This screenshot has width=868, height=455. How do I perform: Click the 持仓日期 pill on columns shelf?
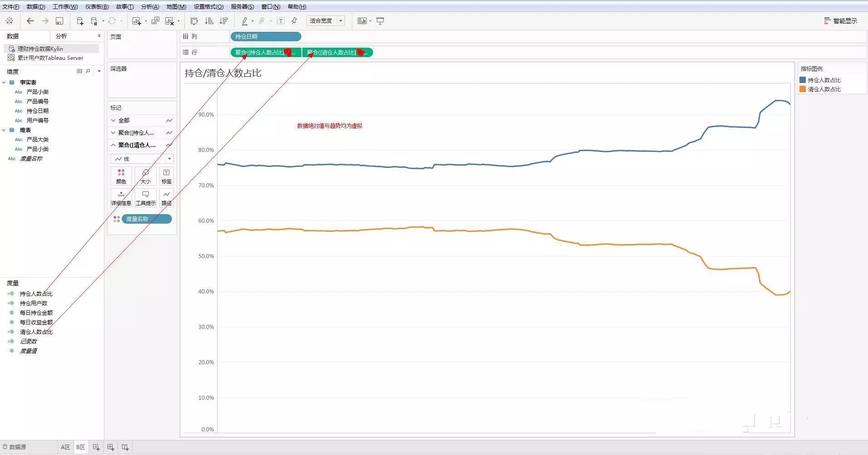[x=266, y=37]
